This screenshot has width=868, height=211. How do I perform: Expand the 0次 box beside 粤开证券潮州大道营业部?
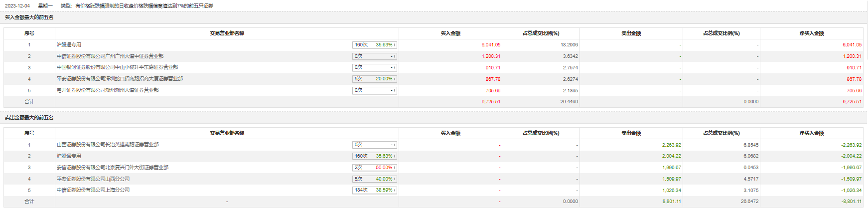pyautogui.click(x=374, y=90)
